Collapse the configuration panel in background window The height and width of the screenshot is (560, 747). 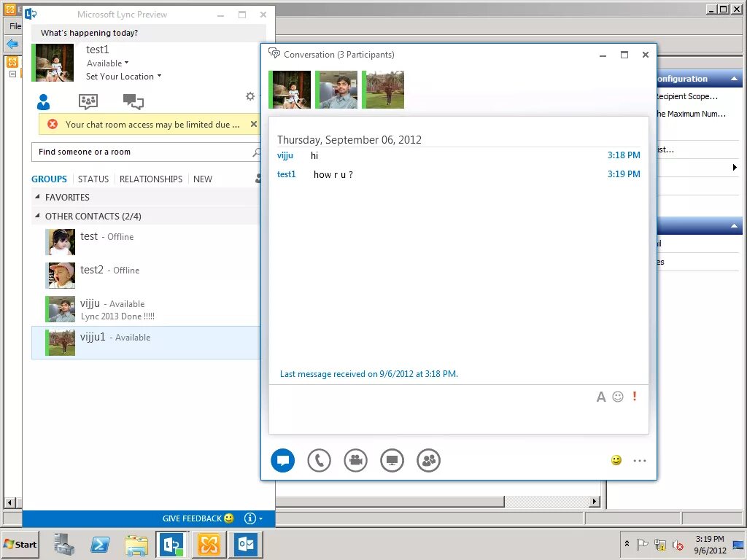click(x=734, y=79)
